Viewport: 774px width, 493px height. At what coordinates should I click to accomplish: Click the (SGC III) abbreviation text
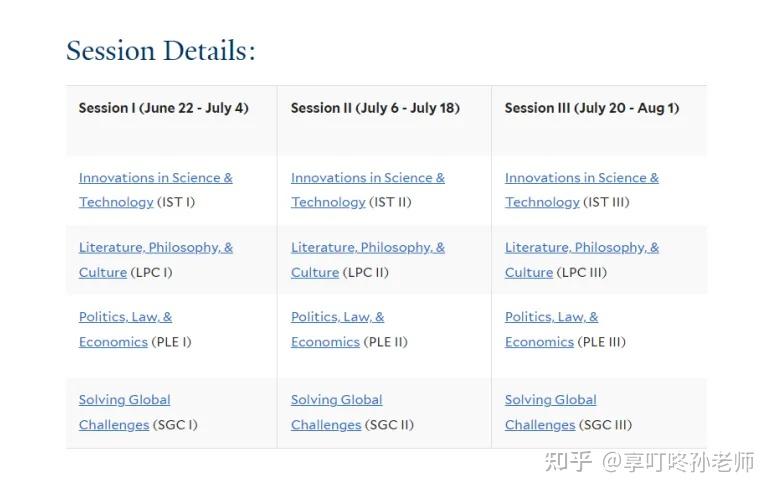[606, 425]
